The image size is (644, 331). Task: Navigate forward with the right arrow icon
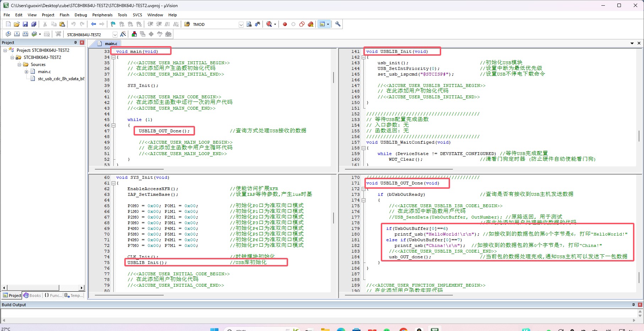tap(102, 24)
